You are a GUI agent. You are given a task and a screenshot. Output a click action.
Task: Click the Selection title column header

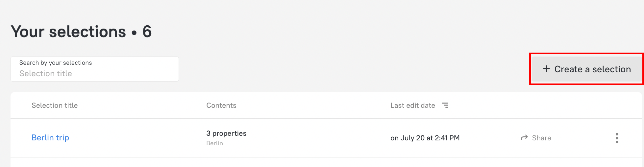click(x=55, y=106)
